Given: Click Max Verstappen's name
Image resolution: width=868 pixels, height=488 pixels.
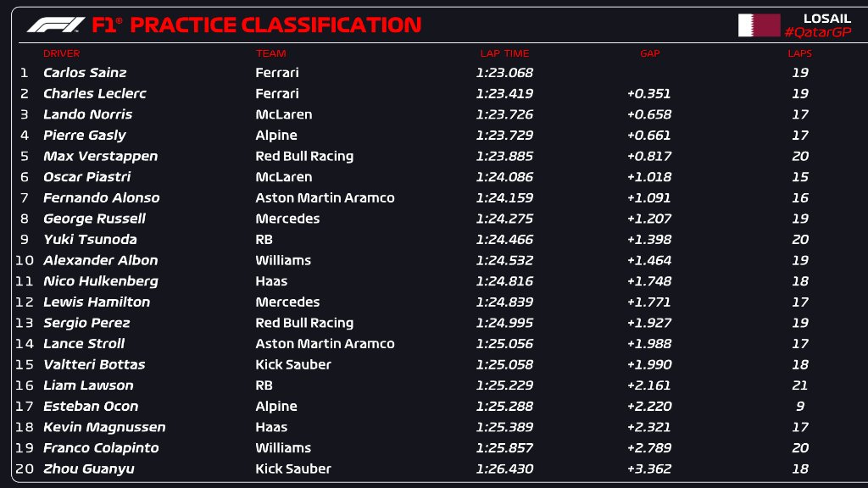Looking at the screenshot, I should coord(100,156).
